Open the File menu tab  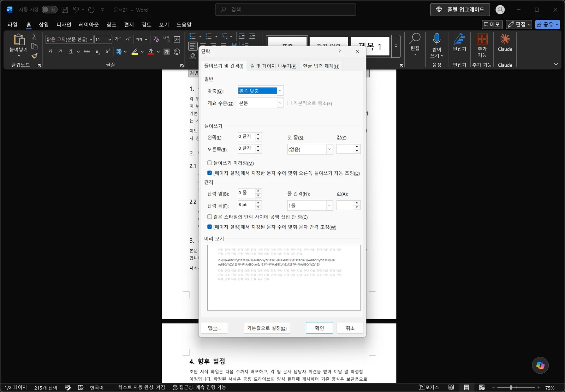(x=12, y=24)
